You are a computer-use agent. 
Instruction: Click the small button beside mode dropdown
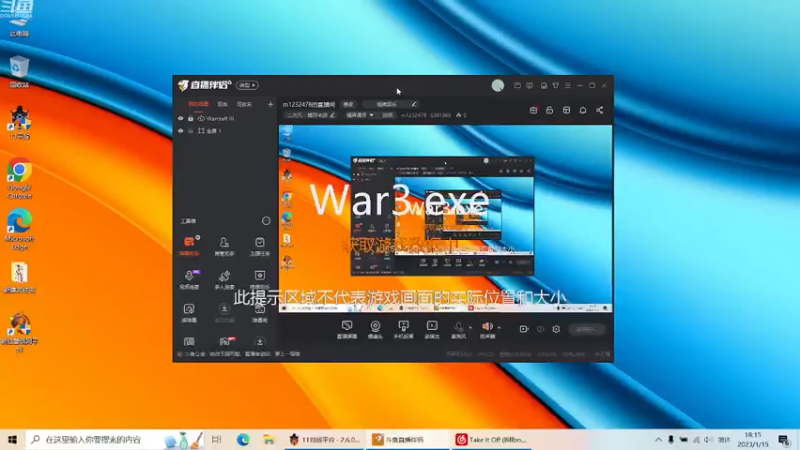(388, 115)
